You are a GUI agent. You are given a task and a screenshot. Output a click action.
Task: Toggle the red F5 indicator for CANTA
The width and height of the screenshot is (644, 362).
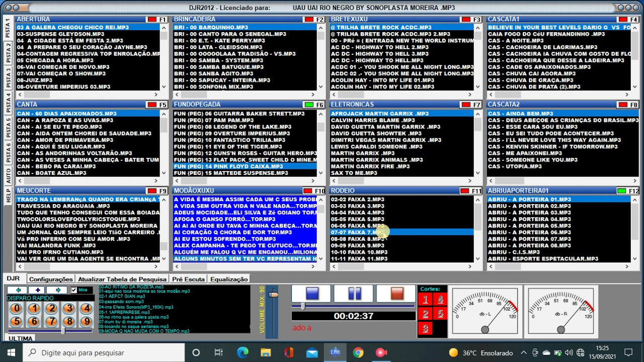(151, 105)
